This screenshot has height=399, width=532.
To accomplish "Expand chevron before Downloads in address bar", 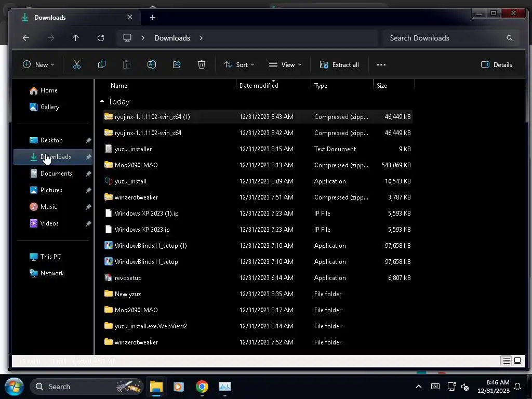I will tap(143, 38).
